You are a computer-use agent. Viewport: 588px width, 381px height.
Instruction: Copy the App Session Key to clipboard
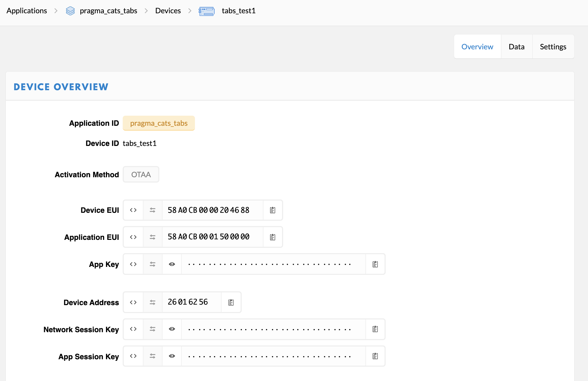(x=375, y=356)
